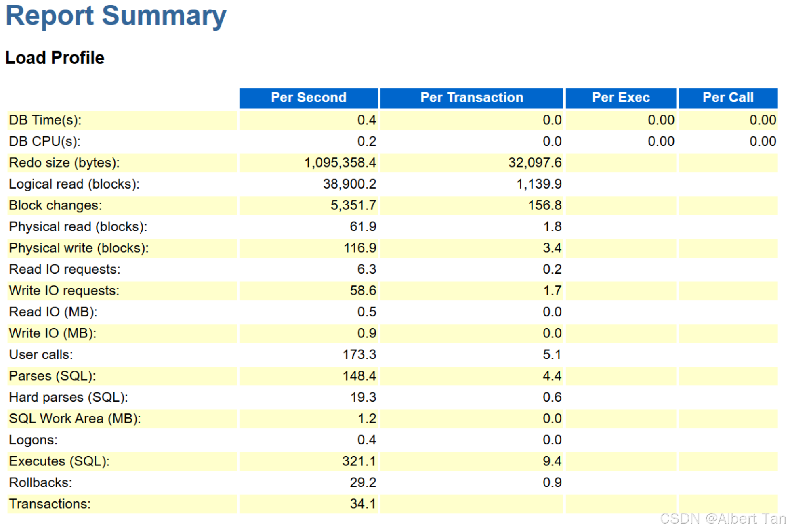This screenshot has width=788, height=532.
Task: Click the Physical write (blocks) label
Action: click(79, 248)
